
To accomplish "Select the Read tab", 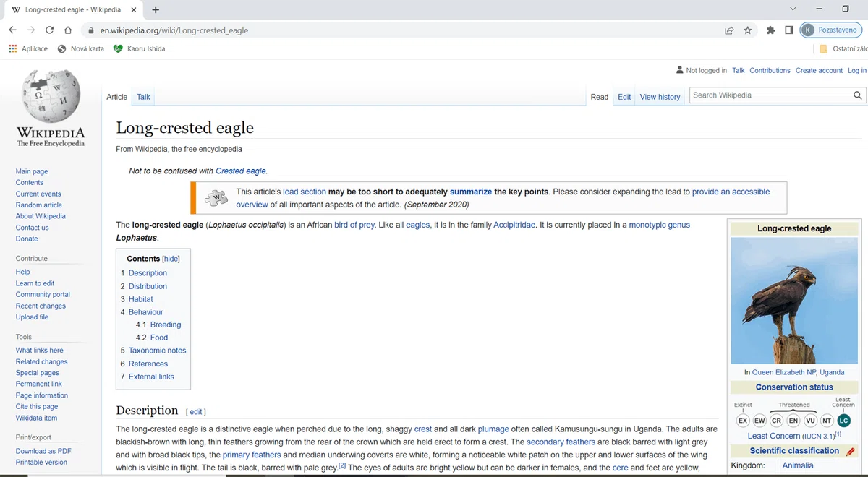I will [x=600, y=97].
